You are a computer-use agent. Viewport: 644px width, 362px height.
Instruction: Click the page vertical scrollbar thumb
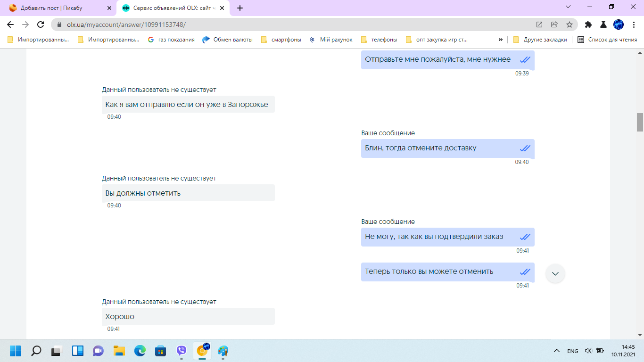[x=640, y=122]
